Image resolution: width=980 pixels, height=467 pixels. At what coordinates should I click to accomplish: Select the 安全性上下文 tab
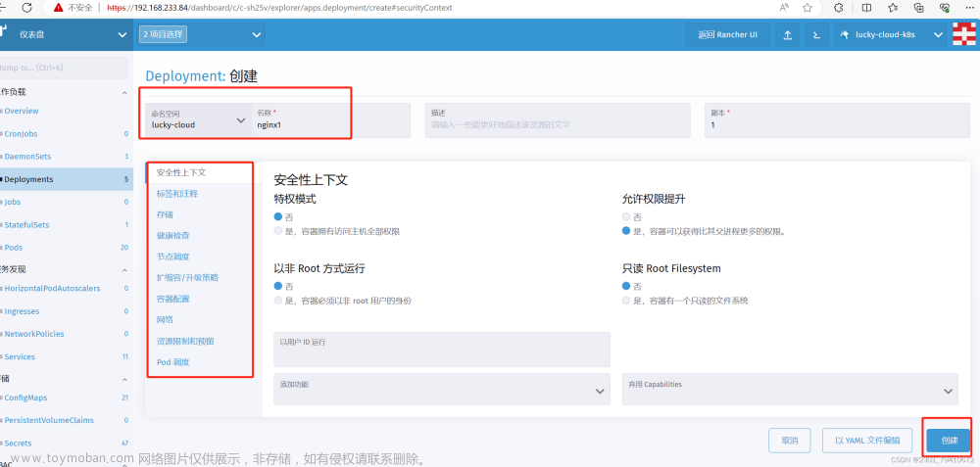181,172
